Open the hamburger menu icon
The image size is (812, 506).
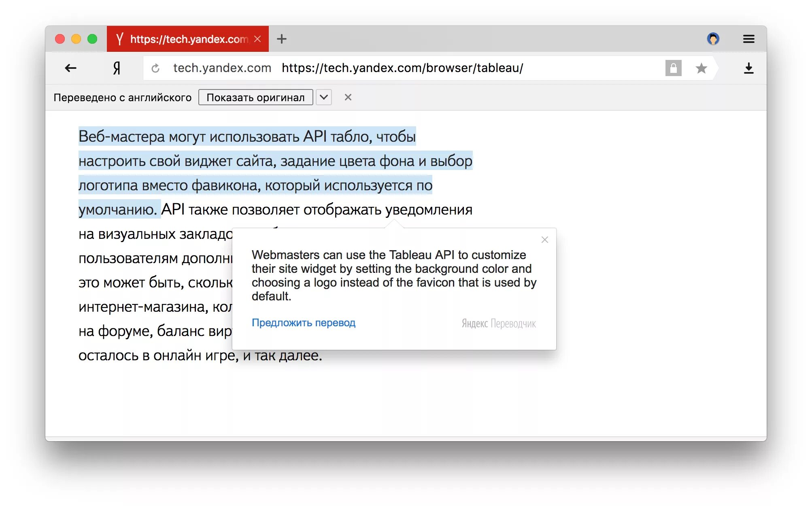(x=748, y=39)
